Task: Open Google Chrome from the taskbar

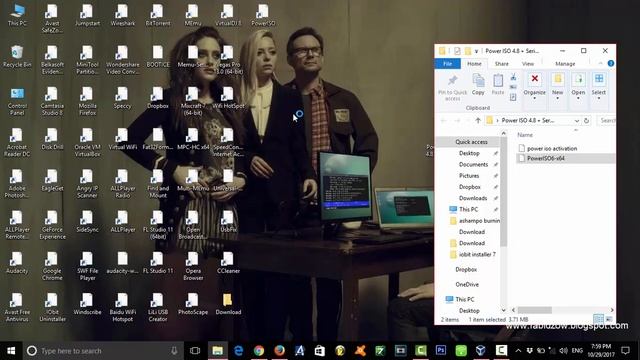Action: click(x=259, y=350)
